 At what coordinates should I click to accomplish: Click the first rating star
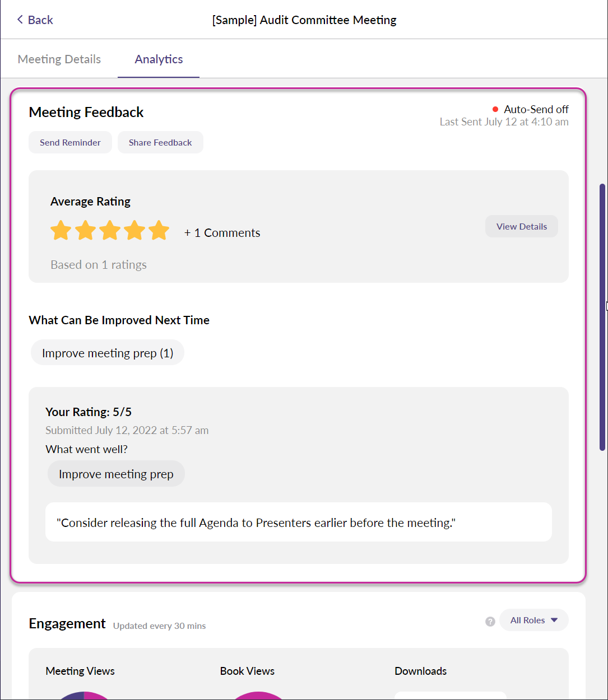point(61,230)
